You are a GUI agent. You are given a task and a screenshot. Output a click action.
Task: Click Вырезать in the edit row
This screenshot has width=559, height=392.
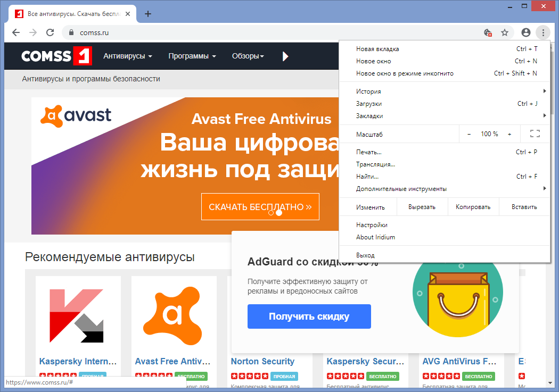422,207
